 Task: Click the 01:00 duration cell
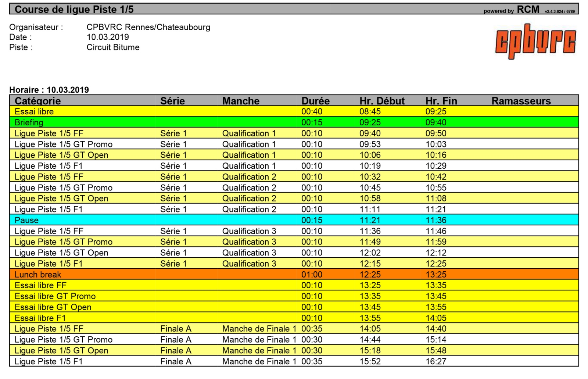(x=312, y=275)
